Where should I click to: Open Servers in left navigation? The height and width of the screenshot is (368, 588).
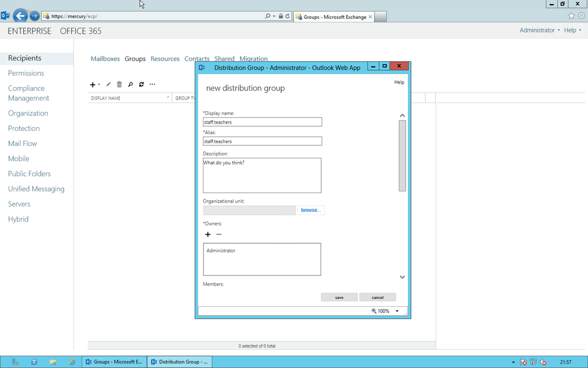[19, 204]
